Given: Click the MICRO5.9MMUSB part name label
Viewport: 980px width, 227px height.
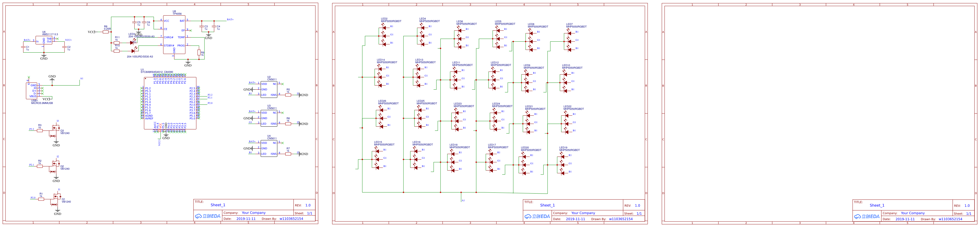Looking at the screenshot, I should point(42,103).
